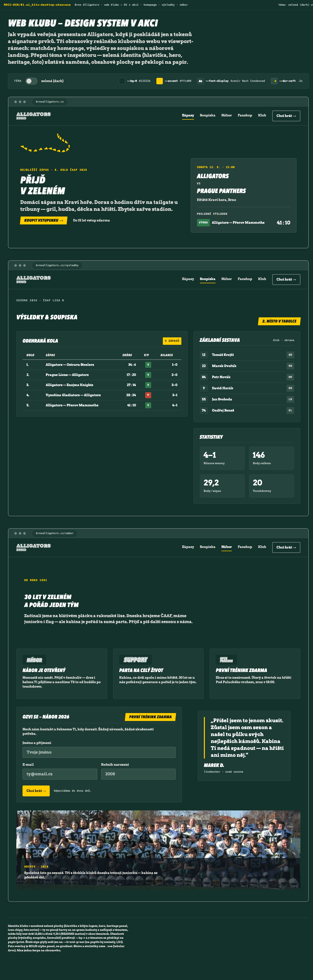The image size is (313, 980).
Task: Click the yellow --accent color swatch
Action: [160, 81]
